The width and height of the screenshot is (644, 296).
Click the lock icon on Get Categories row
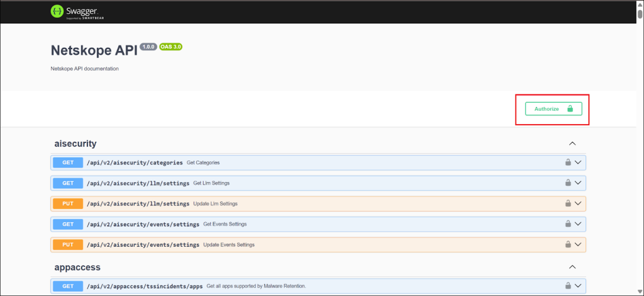click(568, 162)
